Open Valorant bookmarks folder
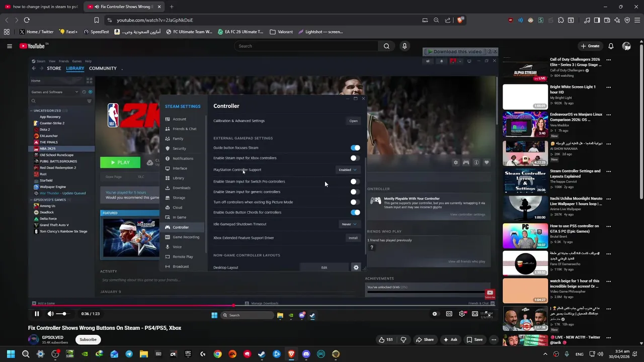644x362 pixels. tap(281, 32)
